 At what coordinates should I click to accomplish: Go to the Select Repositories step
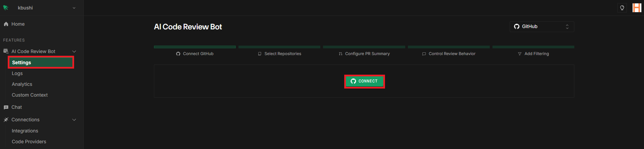point(279,54)
